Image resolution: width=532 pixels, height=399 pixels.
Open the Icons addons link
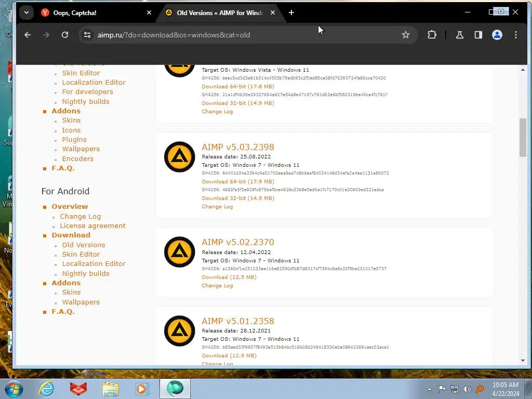point(71,130)
